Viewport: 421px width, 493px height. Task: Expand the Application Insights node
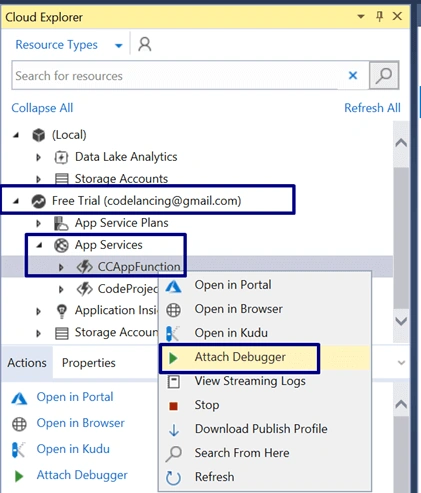coord(38,311)
